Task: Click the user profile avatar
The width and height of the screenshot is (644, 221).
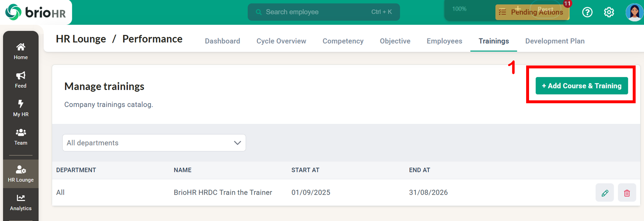Action: click(634, 12)
